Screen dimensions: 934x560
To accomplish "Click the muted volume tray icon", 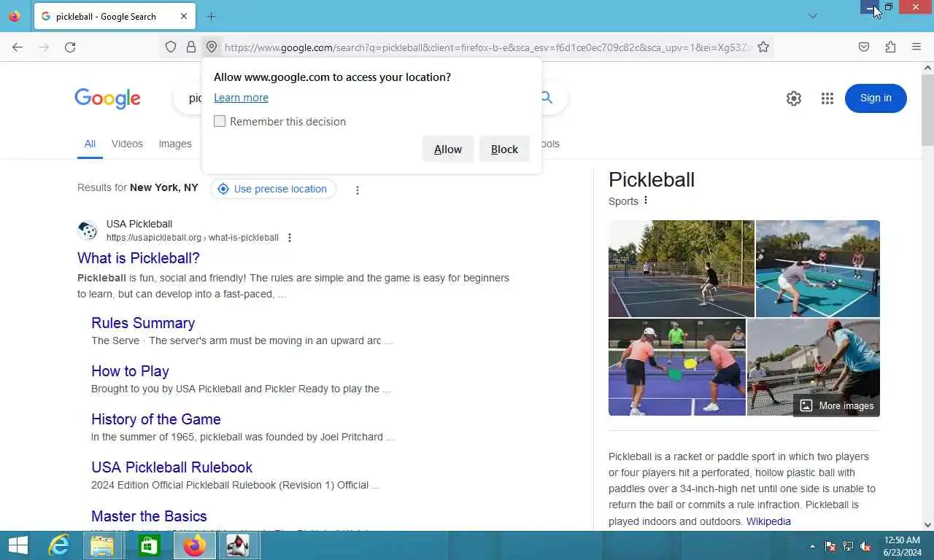I will (865, 546).
